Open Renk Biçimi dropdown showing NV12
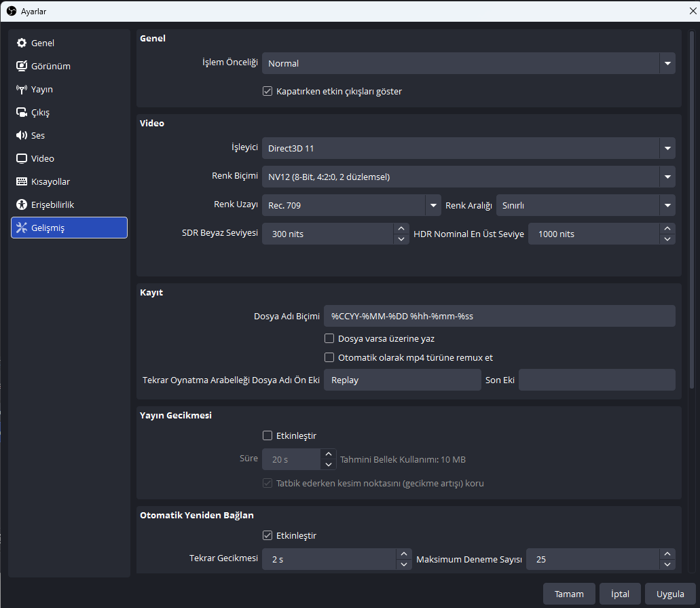Viewport: 700px width, 608px height. click(x=468, y=177)
